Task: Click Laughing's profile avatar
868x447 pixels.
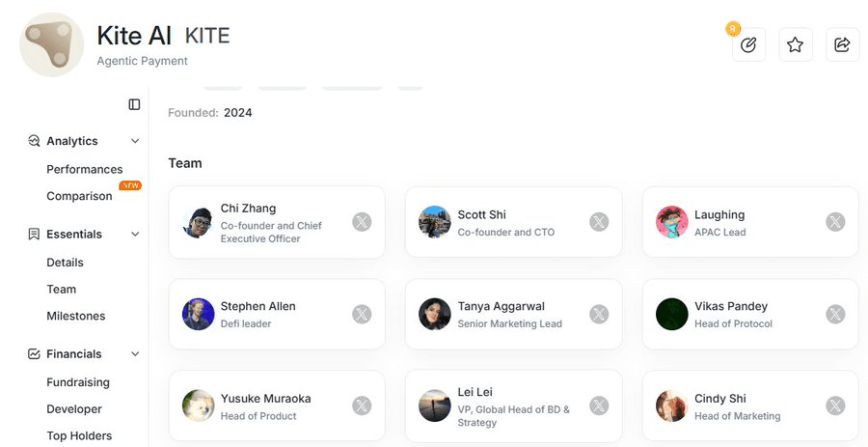Action: point(672,222)
